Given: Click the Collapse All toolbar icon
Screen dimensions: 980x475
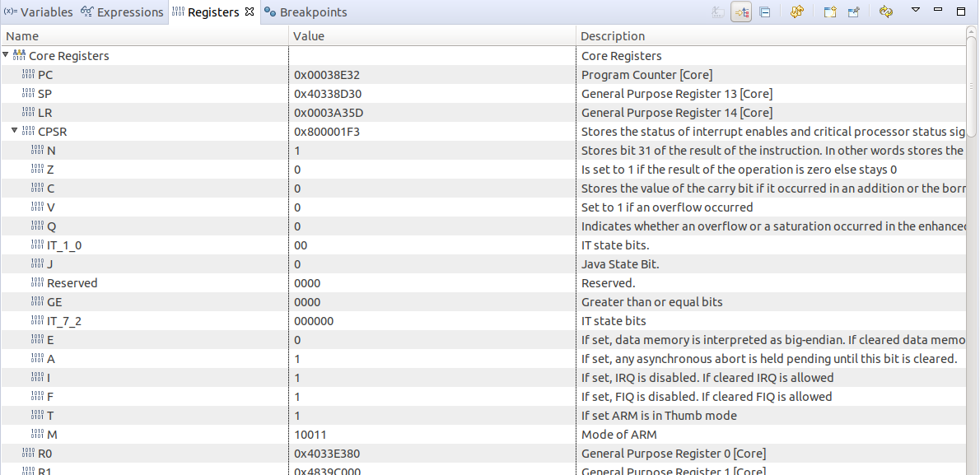Looking at the screenshot, I should [765, 12].
